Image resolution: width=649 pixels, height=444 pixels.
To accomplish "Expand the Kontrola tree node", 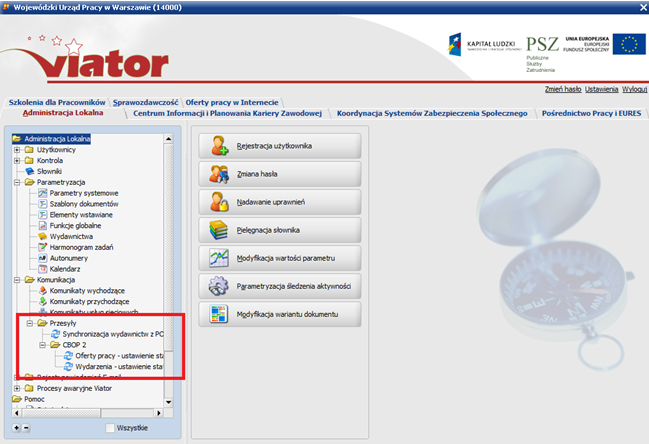I will (17, 161).
